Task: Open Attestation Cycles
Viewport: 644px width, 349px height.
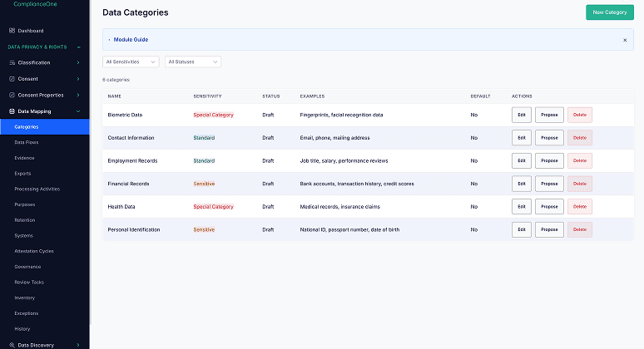Action: 34,251
